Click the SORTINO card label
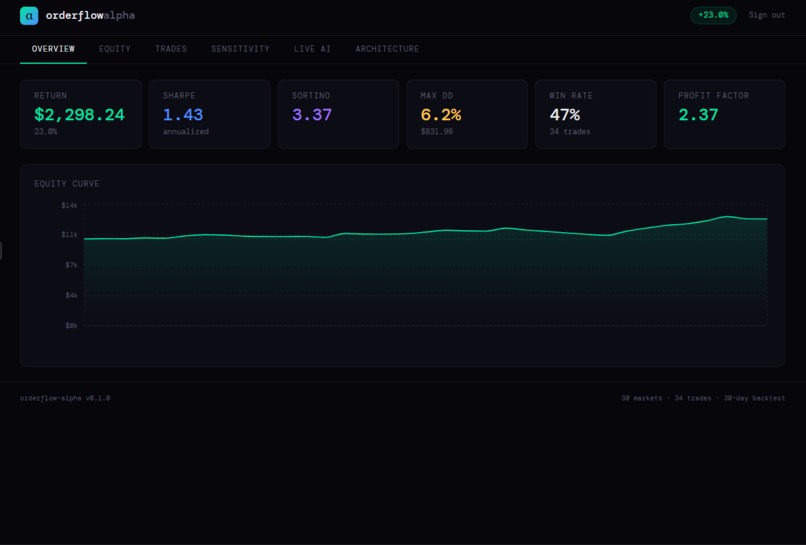 tap(311, 96)
